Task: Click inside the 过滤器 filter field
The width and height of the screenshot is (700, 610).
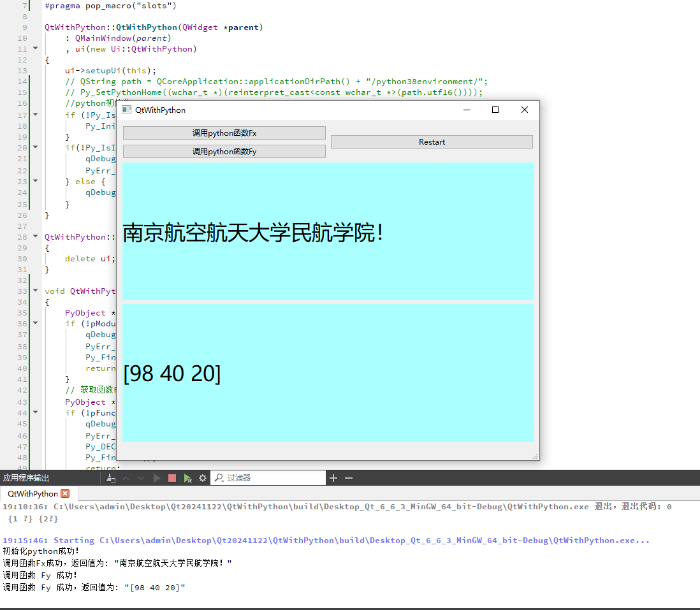Action: point(274,477)
